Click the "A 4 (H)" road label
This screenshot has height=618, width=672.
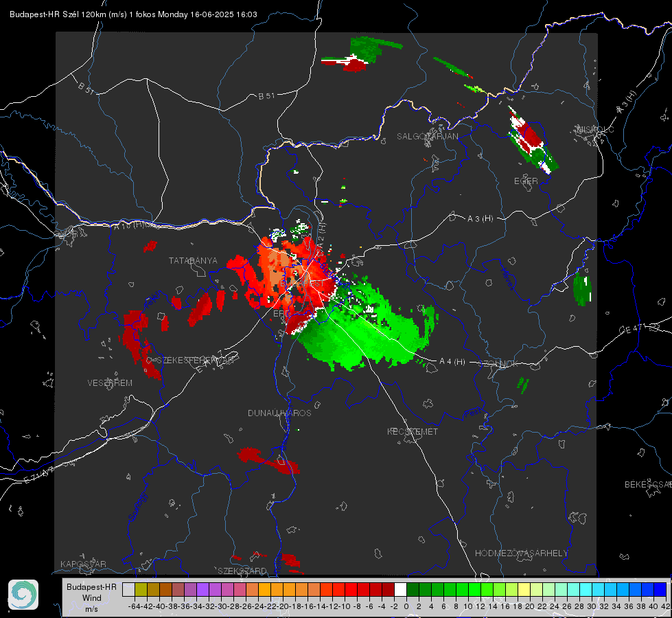[452, 362]
